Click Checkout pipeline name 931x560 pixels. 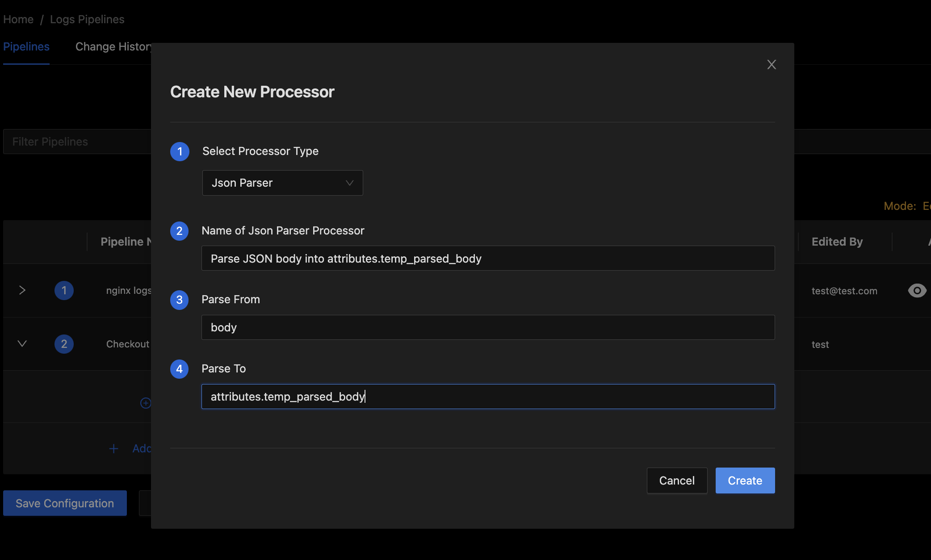click(127, 344)
